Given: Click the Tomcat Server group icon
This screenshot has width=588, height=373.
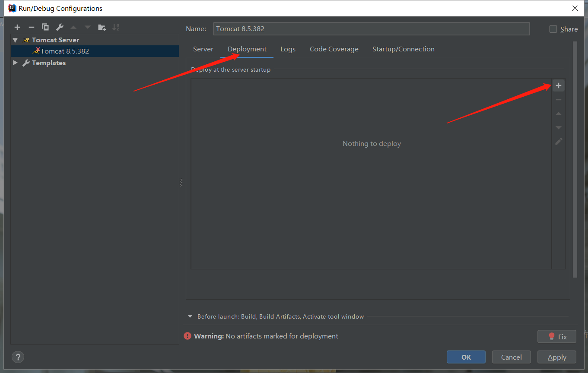Looking at the screenshot, I should tap(26, 40).
